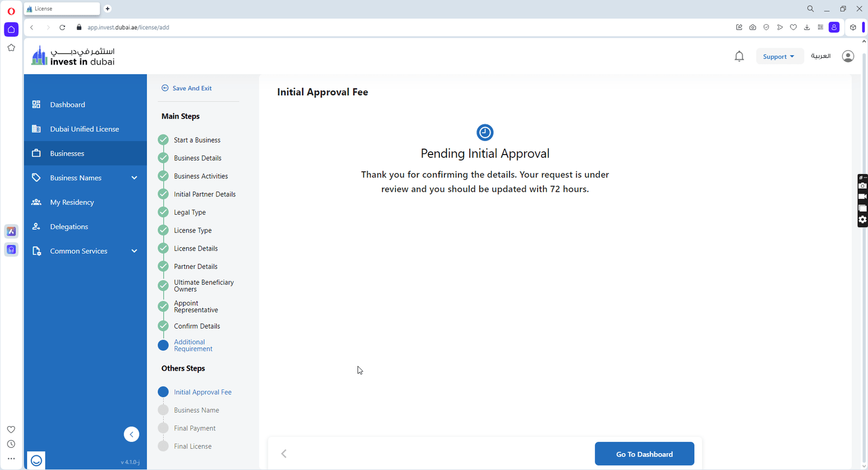Click the page vertical scrollbar
Viewport: 868px width, 470px height.
pyautogui.click(x=864, y=254)
